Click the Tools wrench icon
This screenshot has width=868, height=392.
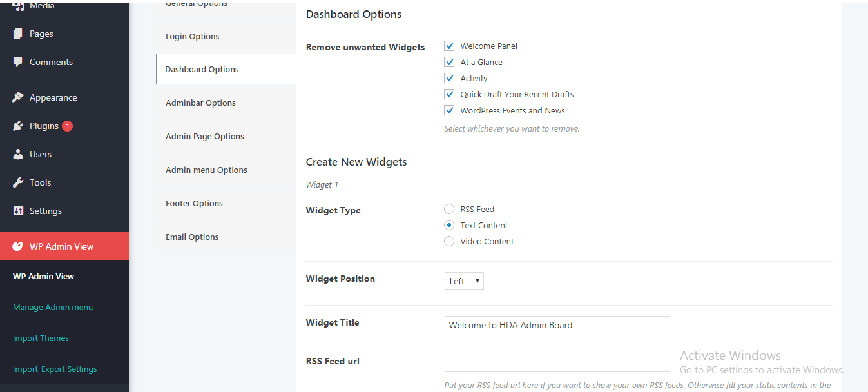tap(18, 182)
